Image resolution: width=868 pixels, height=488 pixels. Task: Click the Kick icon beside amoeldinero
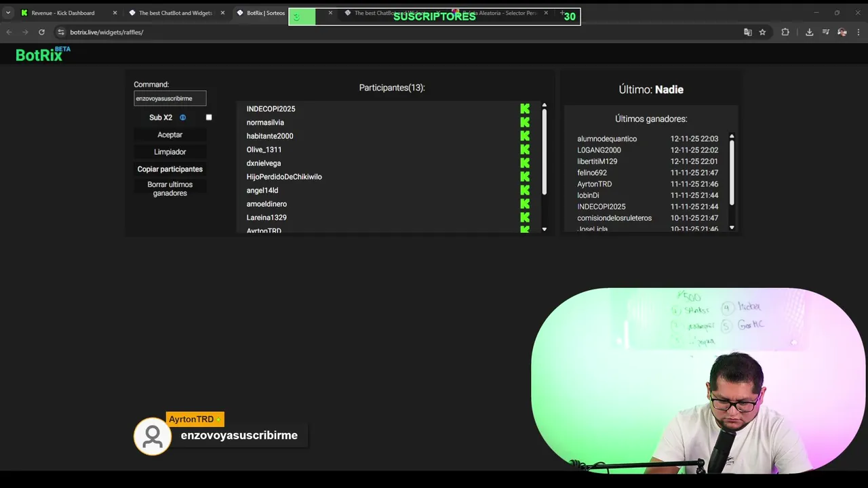tap(525, 204)
